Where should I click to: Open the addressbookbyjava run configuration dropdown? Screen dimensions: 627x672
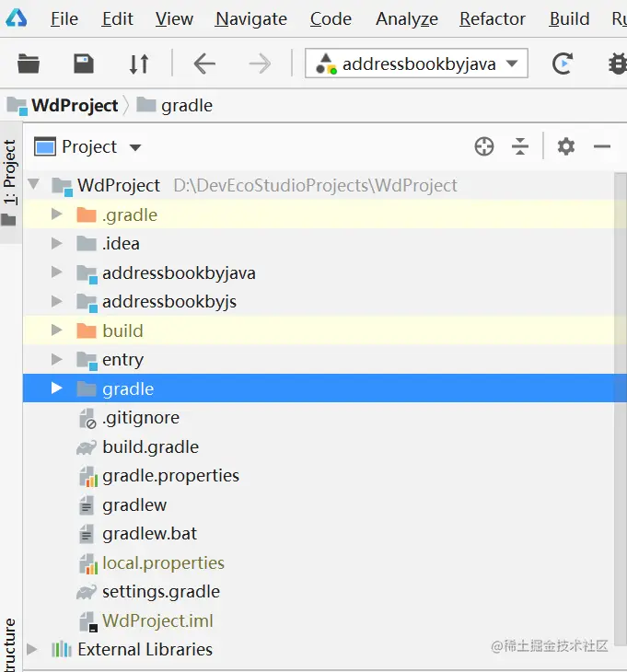coord(416,64)
